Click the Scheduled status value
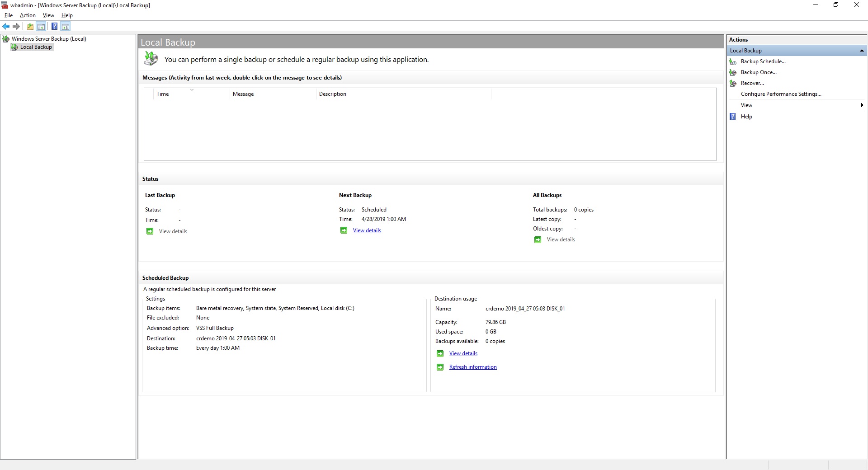The image size is (868, 470). [x=374, y=210]
